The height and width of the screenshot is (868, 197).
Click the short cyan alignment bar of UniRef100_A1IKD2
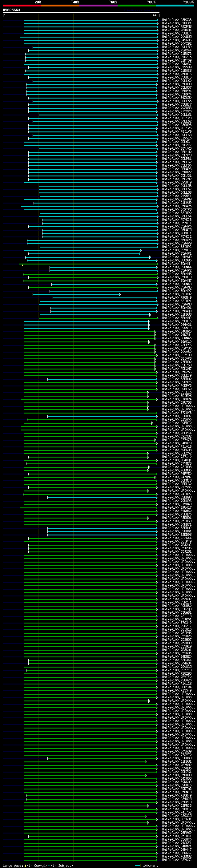[x=76, y=294]
